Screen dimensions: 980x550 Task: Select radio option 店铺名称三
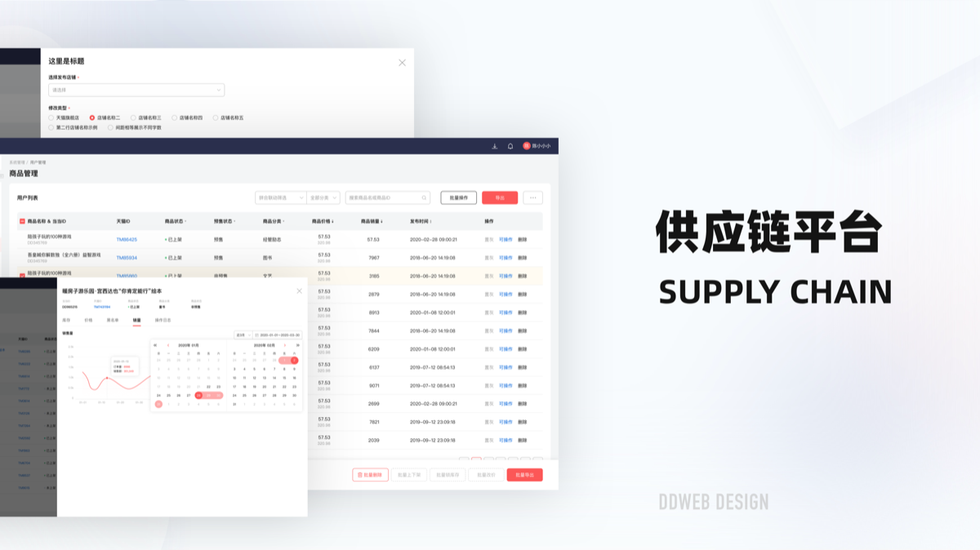pos(133,118)
